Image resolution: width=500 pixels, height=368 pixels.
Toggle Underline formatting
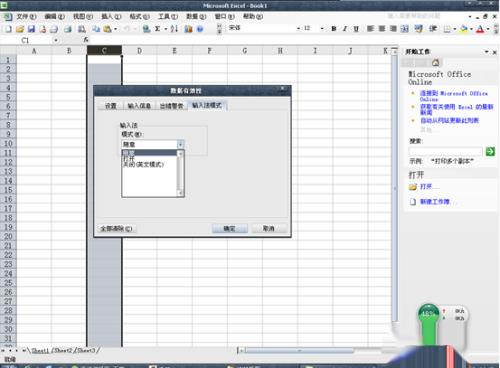(356, 29)
